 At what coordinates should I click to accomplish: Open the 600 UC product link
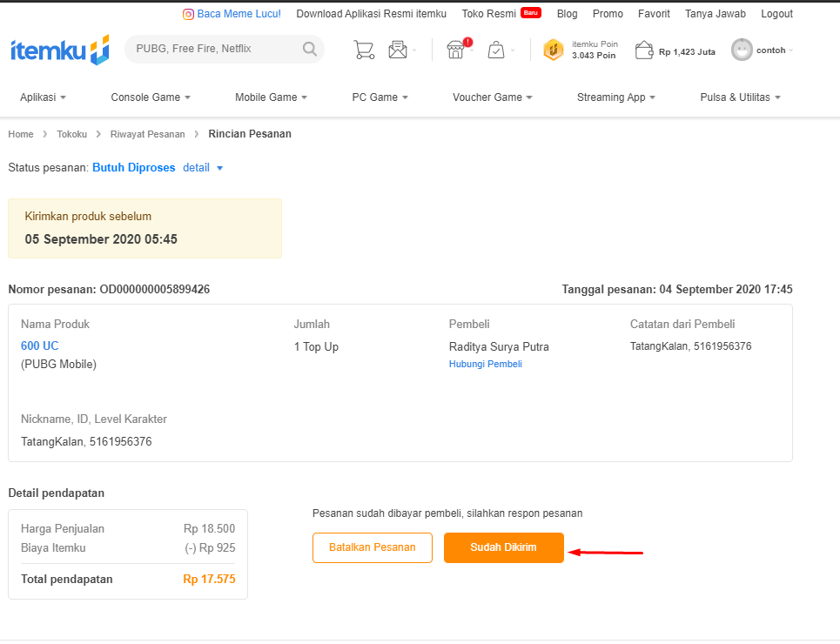[x=40, y=346]
